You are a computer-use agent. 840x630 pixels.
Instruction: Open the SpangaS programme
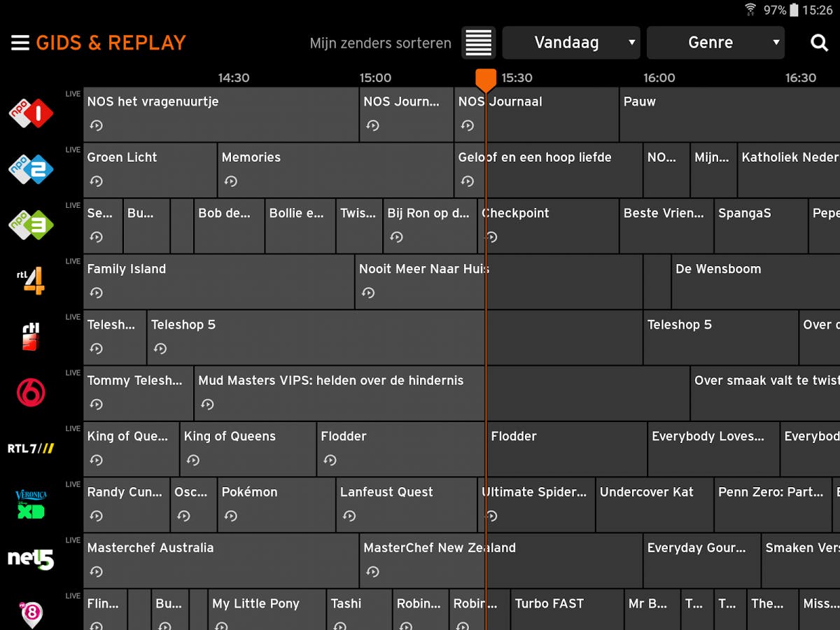[761, 226]
